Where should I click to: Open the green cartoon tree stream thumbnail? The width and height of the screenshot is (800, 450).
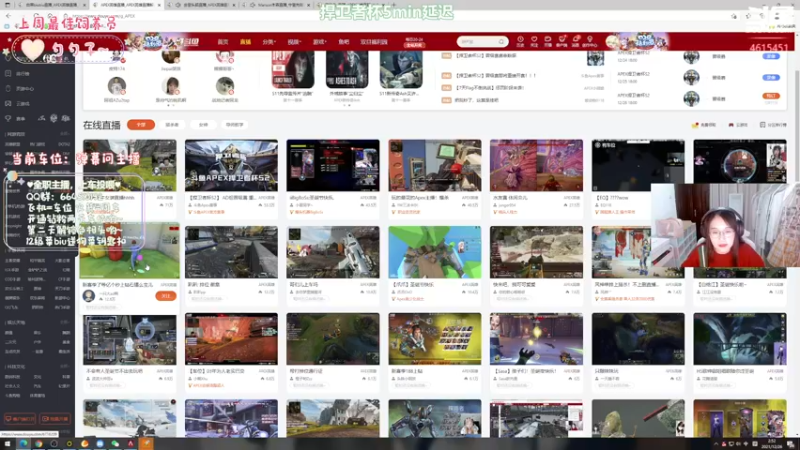435,252
